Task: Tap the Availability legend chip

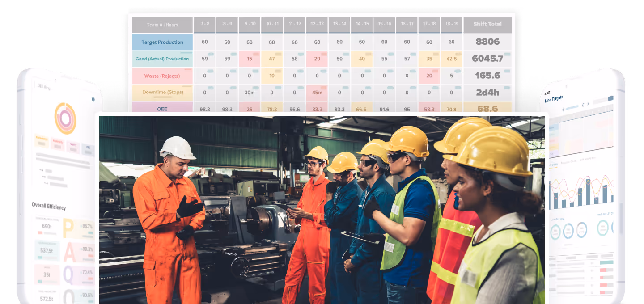Action: coord(57,143)
